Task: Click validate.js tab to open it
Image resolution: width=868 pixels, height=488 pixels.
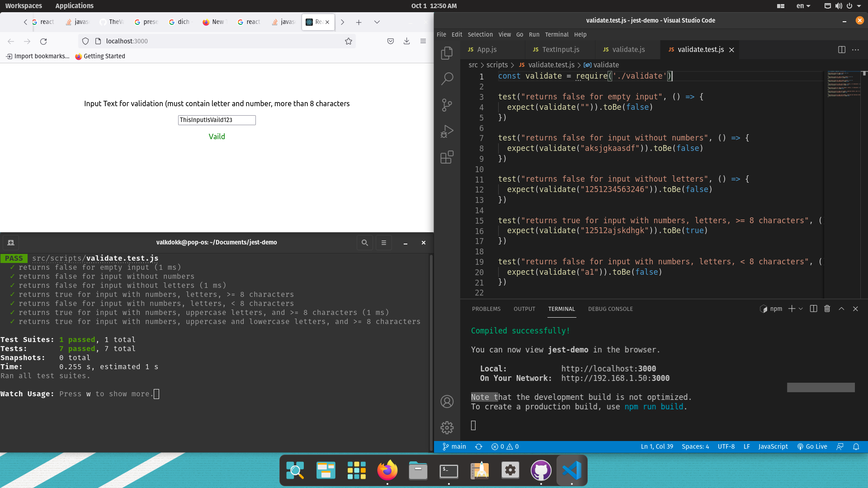Action: coord(628,49)
